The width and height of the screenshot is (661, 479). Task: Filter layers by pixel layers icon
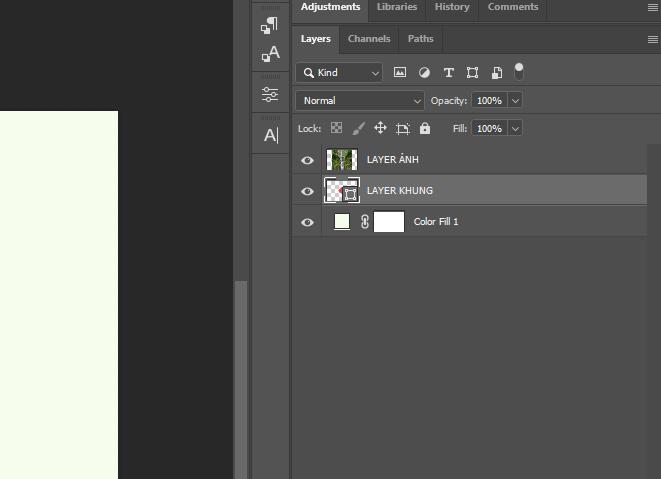point(400,72)
